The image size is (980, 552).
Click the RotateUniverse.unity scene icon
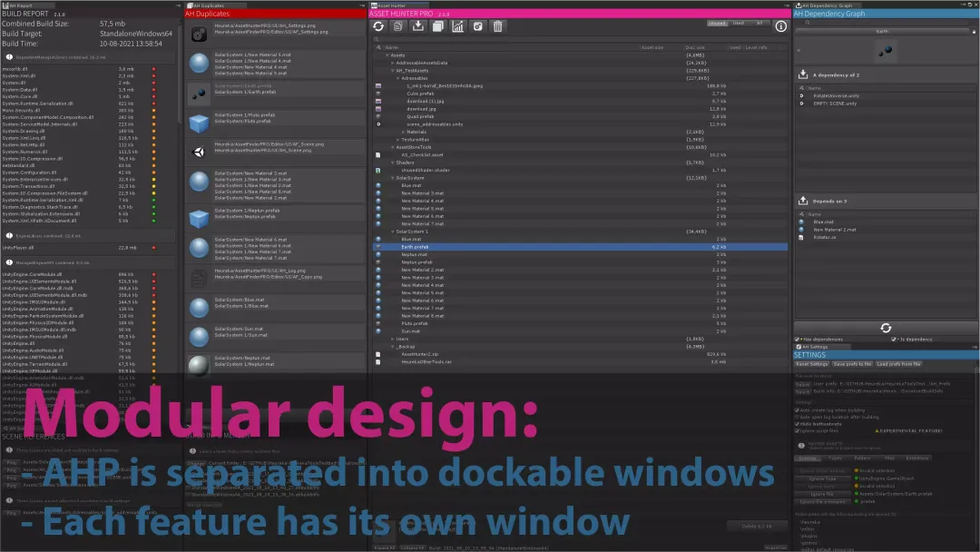802,95
